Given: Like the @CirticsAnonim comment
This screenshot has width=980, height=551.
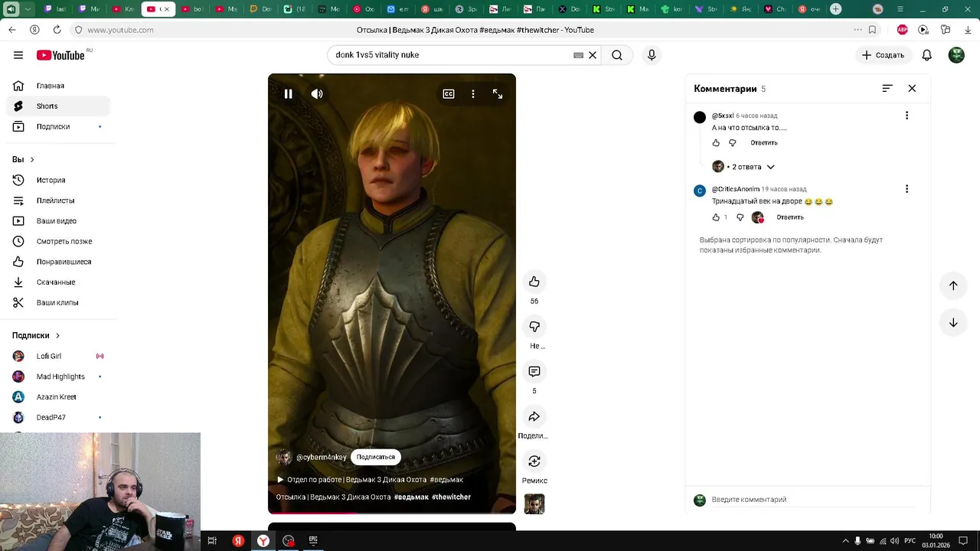Looking at the screenshot, I should click(716, 217).
